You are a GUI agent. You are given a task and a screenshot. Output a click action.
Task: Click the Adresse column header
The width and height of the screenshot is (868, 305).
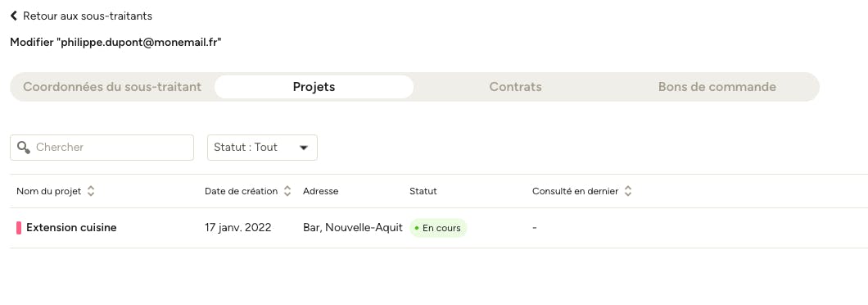click(320, 191)
